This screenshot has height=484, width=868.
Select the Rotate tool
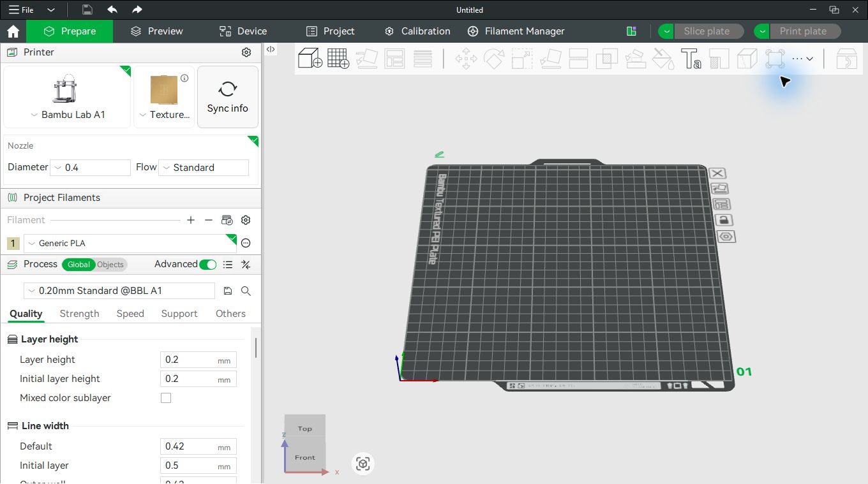[x=494, y=59]
